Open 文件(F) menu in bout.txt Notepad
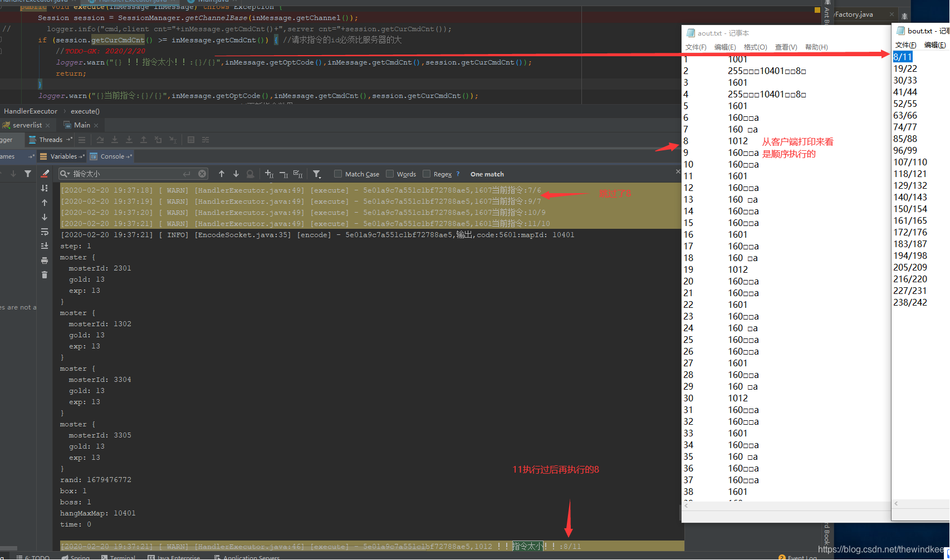Viewport: 950px width, 560px height. [x=906, y=45]
